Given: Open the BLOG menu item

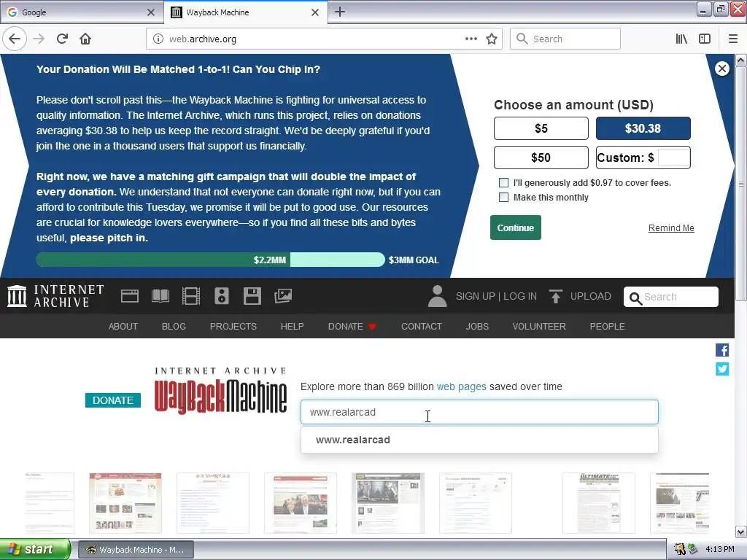Looking at the screenshot, I should (x=174, y=326).
